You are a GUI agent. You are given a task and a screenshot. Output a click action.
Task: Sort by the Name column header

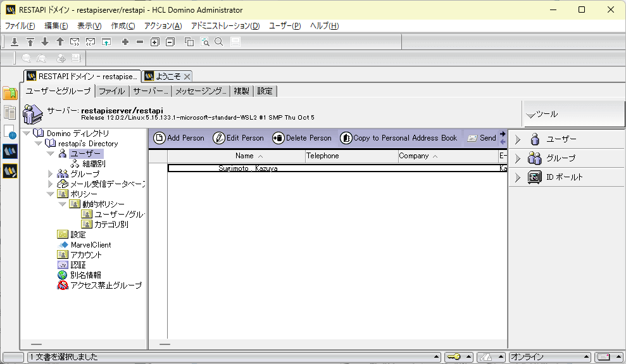point(237,156)
